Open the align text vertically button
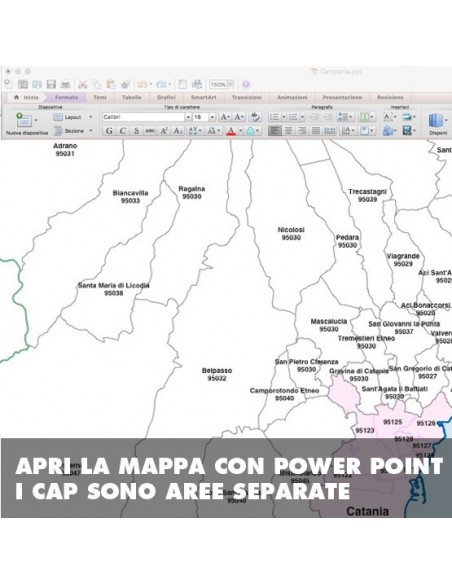Screen dimensions: 452x584 coord(366,131)
